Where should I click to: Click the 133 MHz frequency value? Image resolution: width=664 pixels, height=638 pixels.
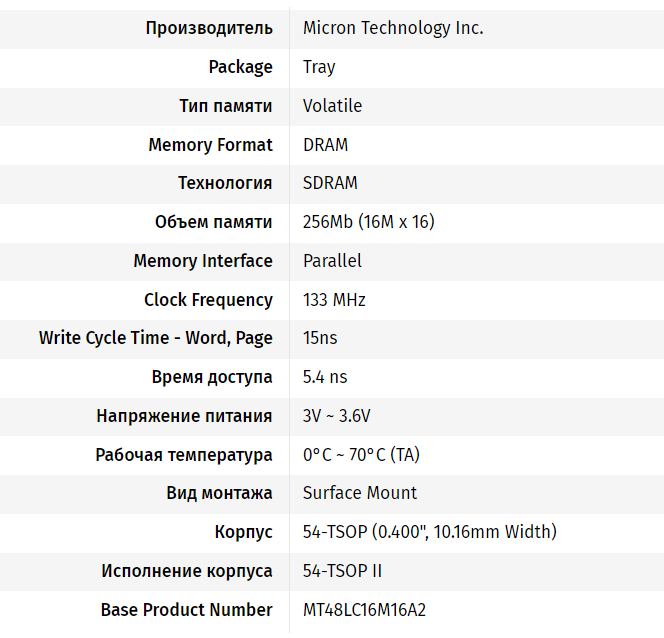click(x=334, y=300)
